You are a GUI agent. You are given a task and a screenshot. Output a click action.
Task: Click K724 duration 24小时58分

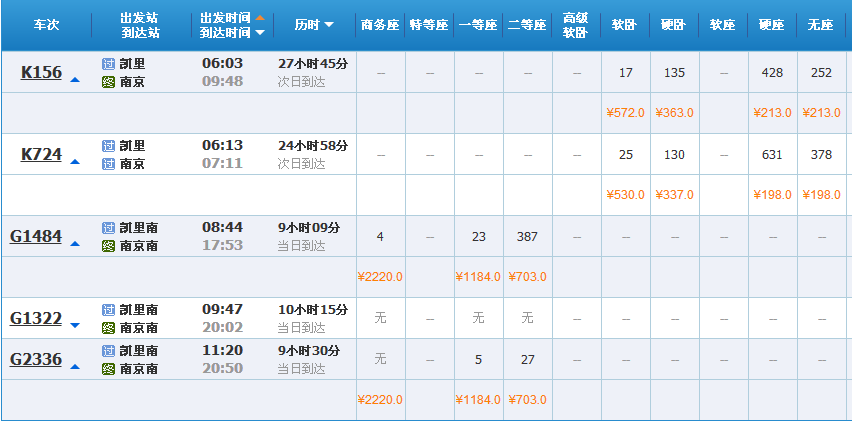(x=313, y=146)
